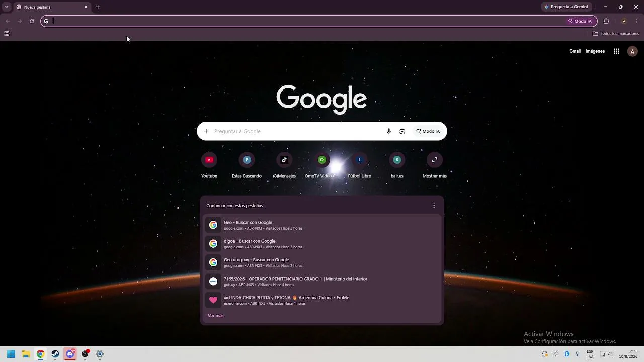The image size is (644, 362).
Task: Click the Chrome icon in the taskbar
Action: tap(40, 354)
